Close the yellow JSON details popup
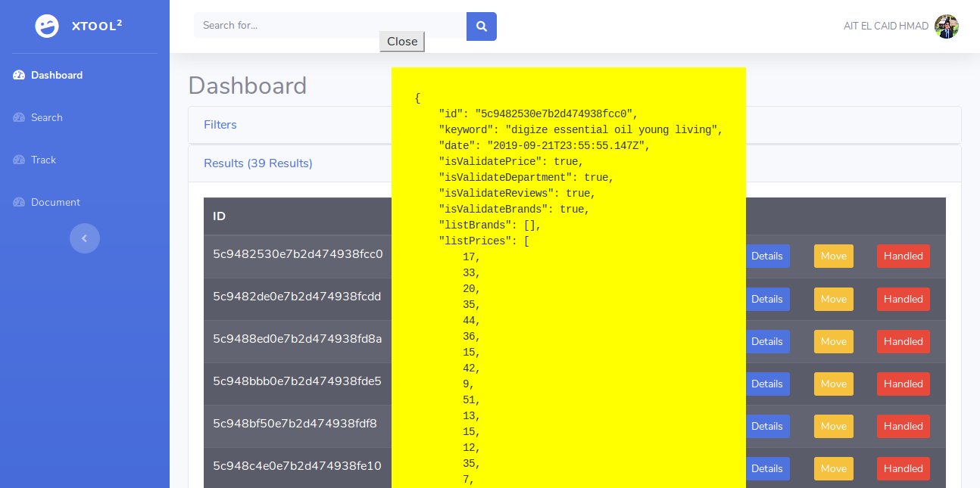Screen dimensions: 980x488 pyautogui.click(x=401, y=42)
